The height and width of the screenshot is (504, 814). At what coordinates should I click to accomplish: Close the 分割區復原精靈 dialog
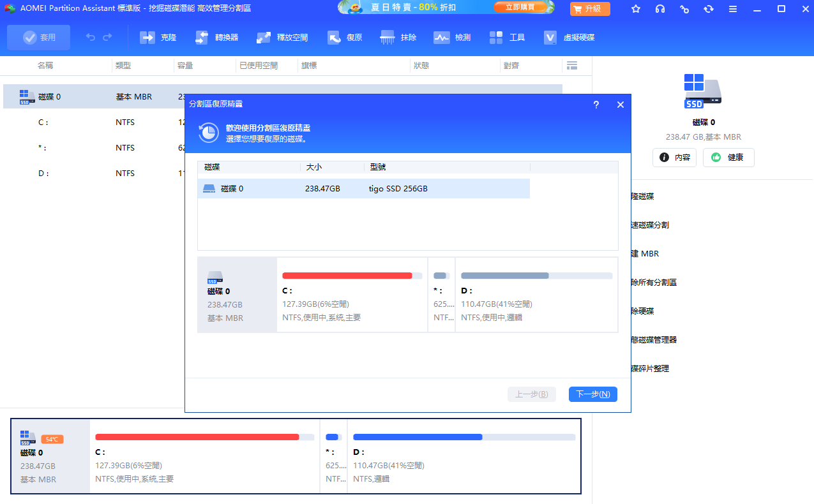point(620,105)
